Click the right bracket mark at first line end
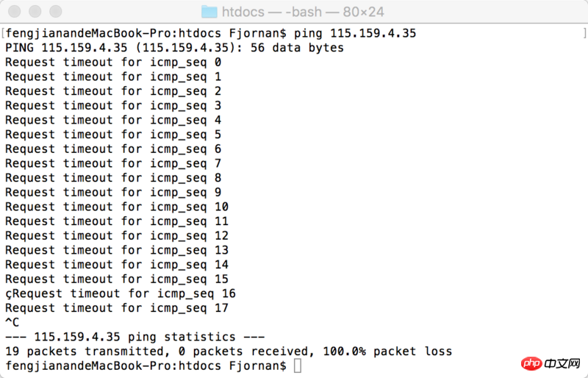 584,33
